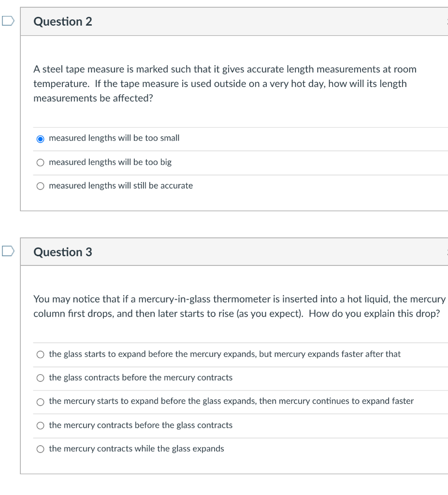Flag Question 2 with the bookmark icon
Viewport: 448px width, 495px height.
point(8,21)
